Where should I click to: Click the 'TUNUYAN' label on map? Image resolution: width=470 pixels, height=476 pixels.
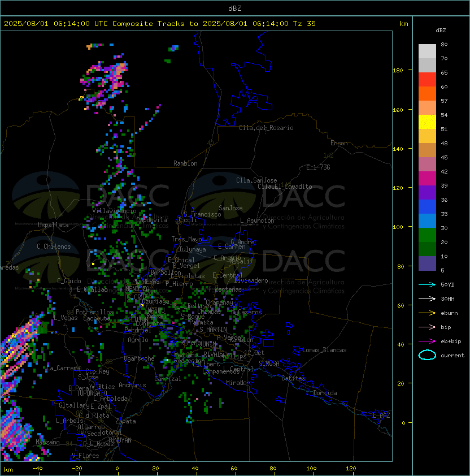(120, 440)
